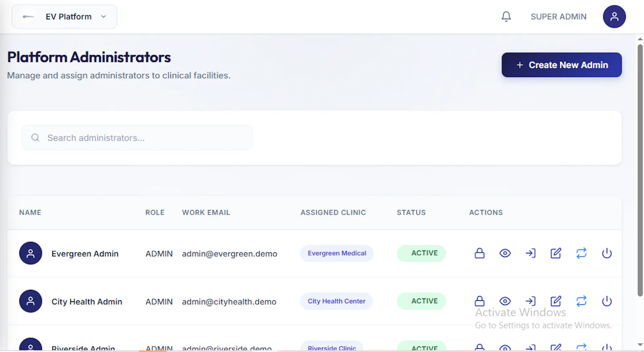Click email admin@cityhealth.demo
The image size is (644, 352).
pos(229,302)
